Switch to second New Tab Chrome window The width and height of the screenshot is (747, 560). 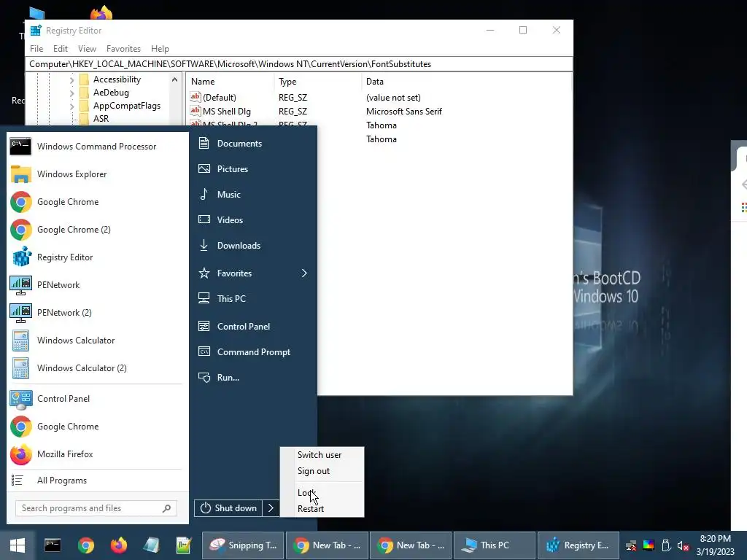[x=411, y=545]
